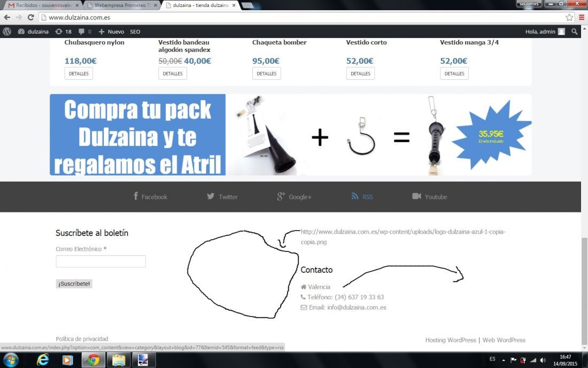Click the ES language indicator in tray

click(x=492, y=359)
